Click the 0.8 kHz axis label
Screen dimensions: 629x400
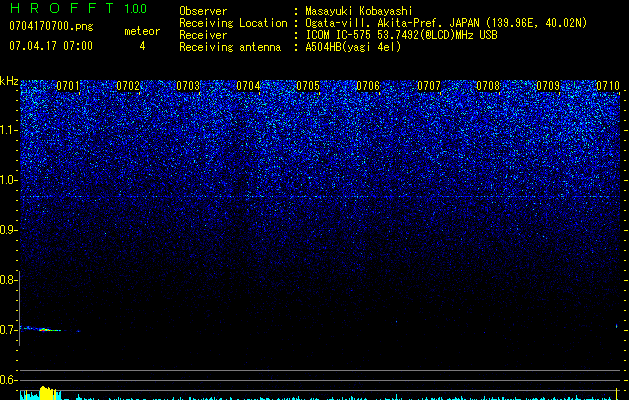(8, 280)
